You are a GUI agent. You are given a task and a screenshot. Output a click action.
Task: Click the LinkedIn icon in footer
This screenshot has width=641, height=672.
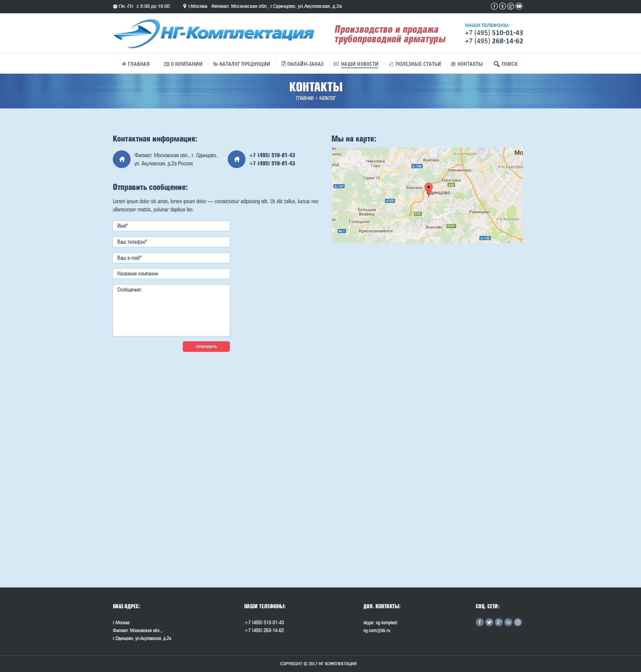(508, 622)
